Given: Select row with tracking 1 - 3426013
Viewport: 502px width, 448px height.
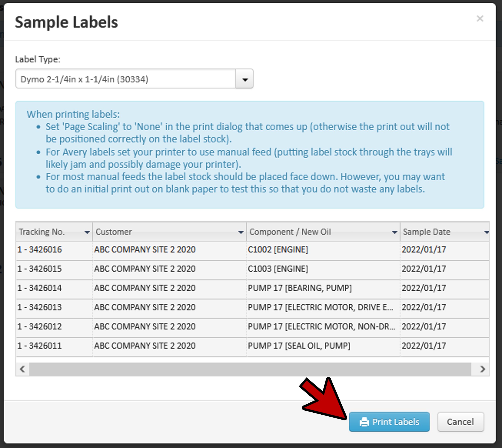Looking at the screenshot, I should (40, 307).
